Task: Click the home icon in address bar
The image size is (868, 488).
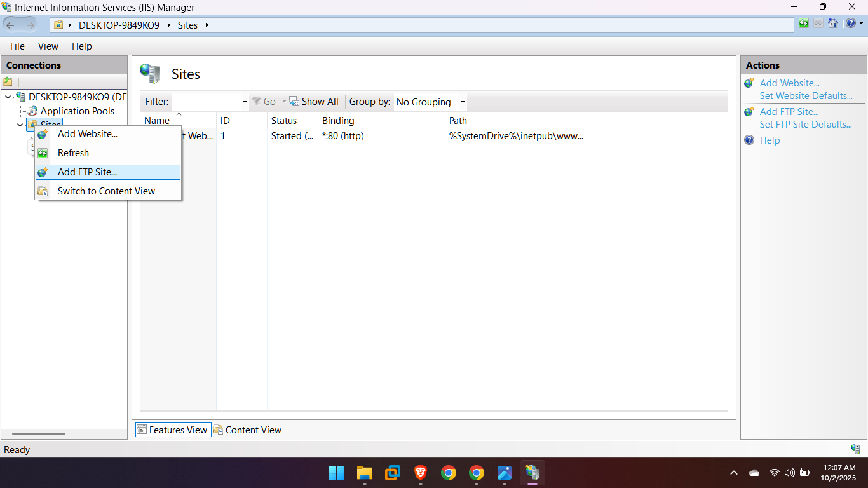Action: (x=832, y=24)
